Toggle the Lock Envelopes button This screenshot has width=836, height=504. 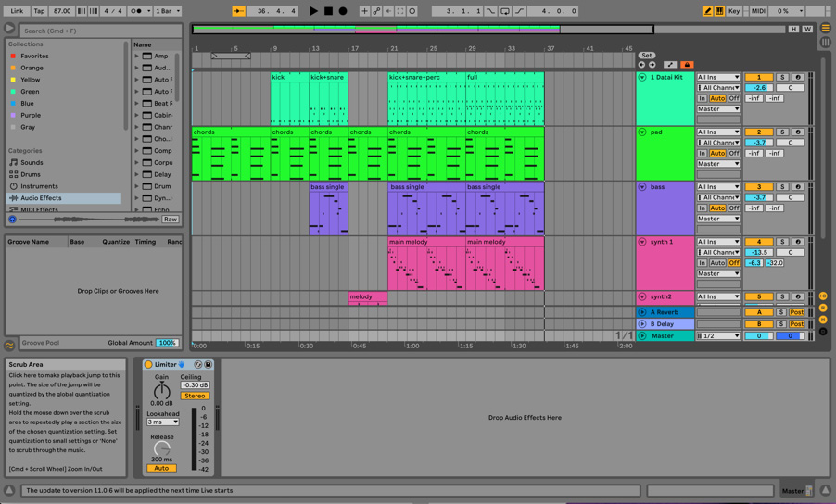pyautogui.click(x=687, y=65)
